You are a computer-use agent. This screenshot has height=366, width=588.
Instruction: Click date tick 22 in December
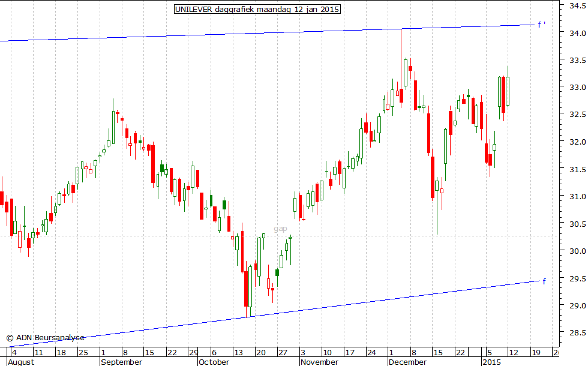coord(461,353)
